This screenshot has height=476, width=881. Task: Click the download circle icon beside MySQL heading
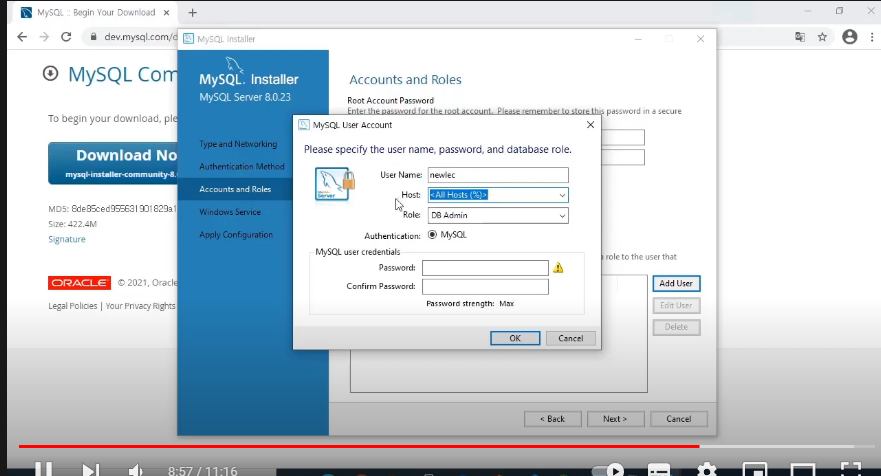[51, 74]
